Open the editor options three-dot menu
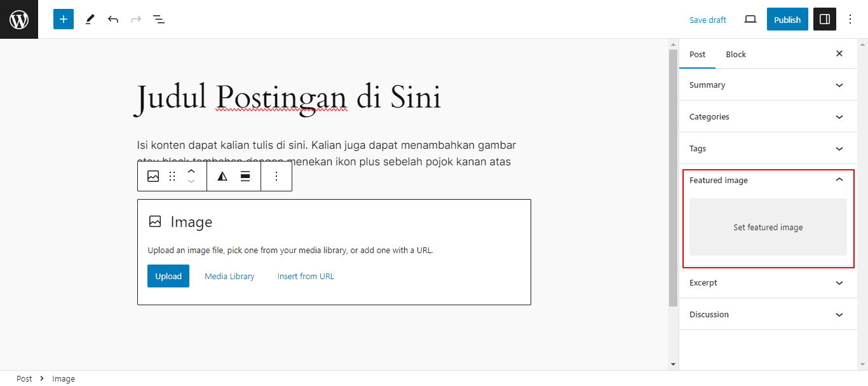868x386 pixels. 850,19
